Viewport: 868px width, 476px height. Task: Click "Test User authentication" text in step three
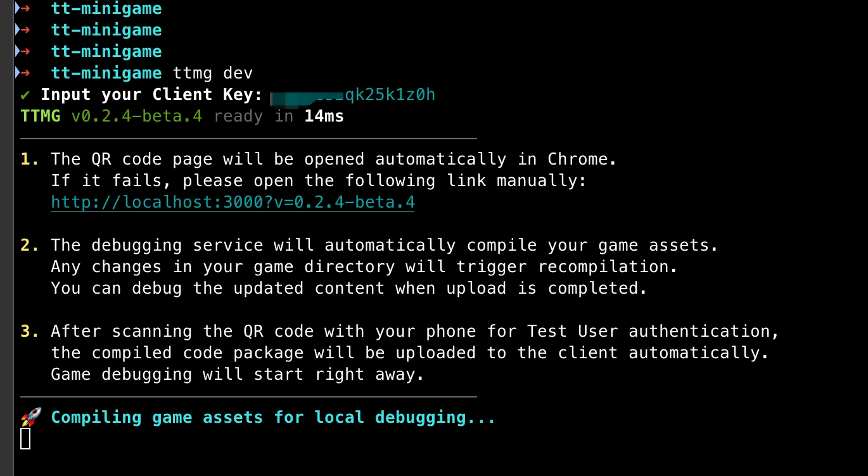(653, 331)
